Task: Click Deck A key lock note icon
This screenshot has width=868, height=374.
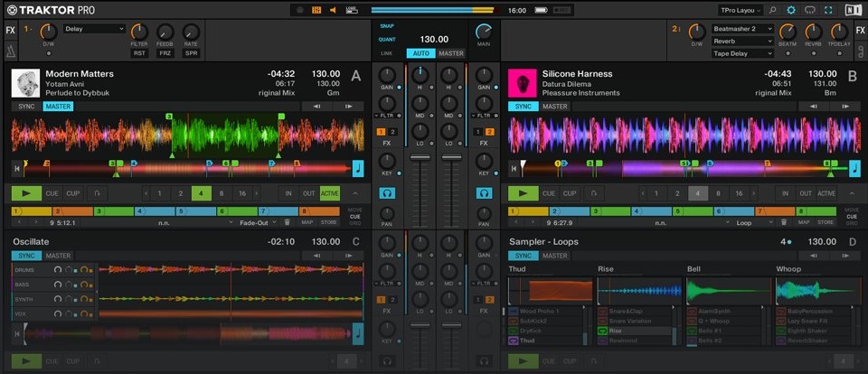Action: pos(359,168)
